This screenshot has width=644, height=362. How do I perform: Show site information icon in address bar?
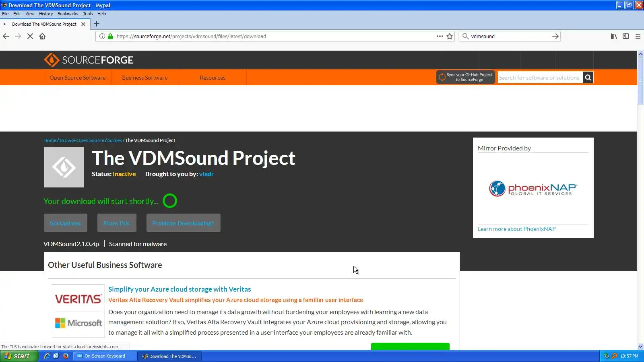102,36
